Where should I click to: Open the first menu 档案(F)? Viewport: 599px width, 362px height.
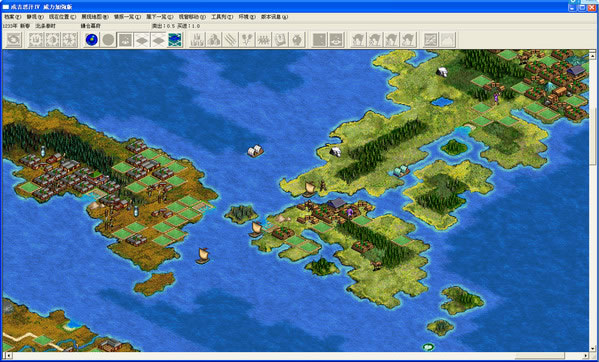pos(12,17)
